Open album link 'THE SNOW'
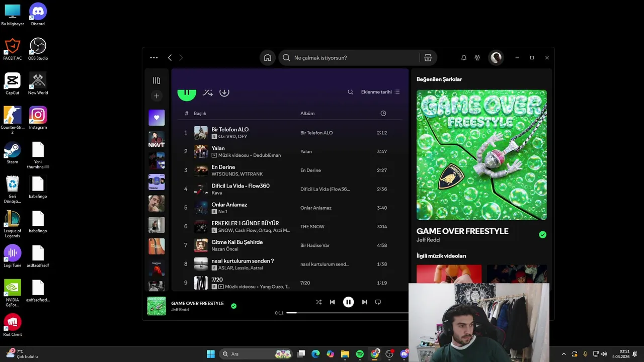Viewport: 644px width, 362px height. click(x=312, y=227)
